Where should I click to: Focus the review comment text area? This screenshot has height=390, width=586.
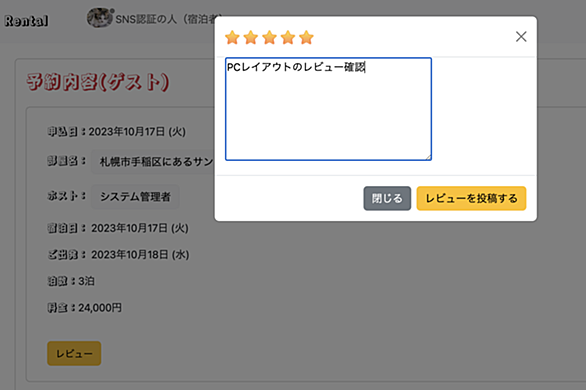click(329, 109)
